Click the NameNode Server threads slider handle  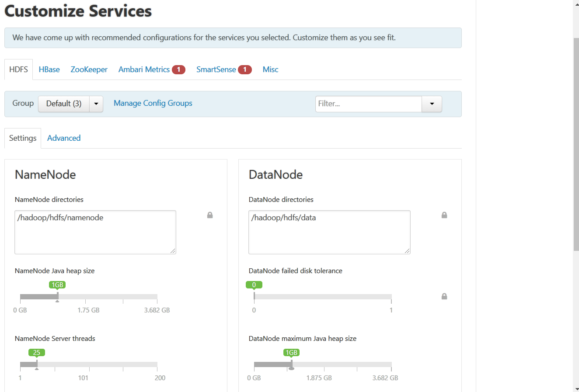pos(37,364)
